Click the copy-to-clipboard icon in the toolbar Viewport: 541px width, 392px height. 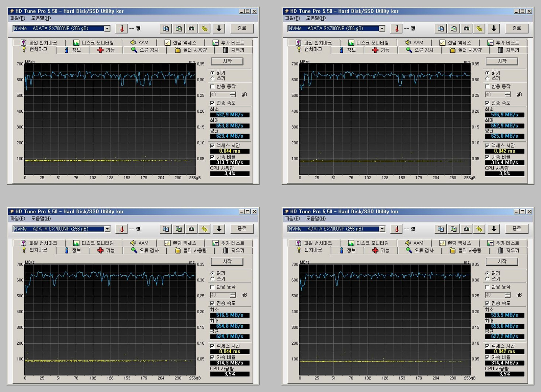(165, 28)
